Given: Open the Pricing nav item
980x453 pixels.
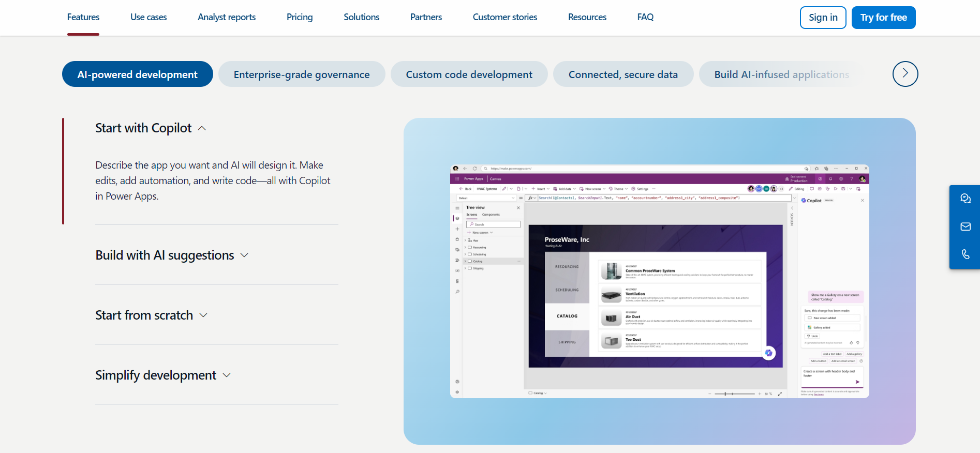Looking at the screenshot, I should (300, 17).
